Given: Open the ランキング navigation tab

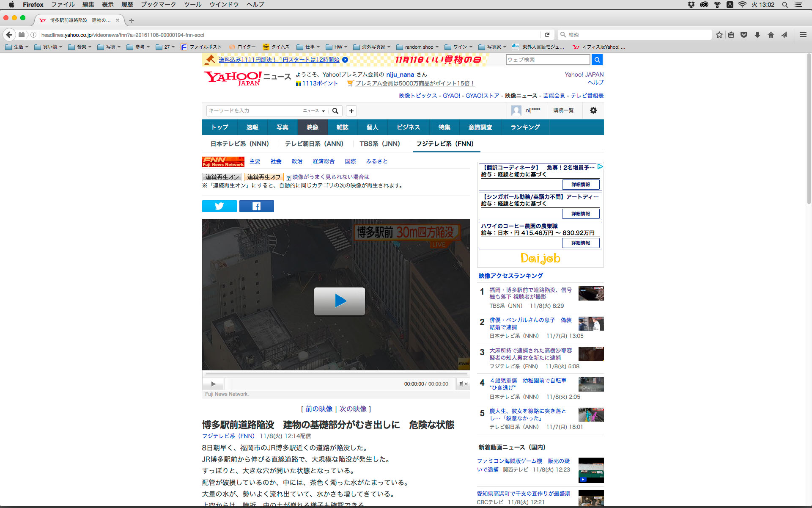Looking at the screenshot, I should click(x=525, y=127).
